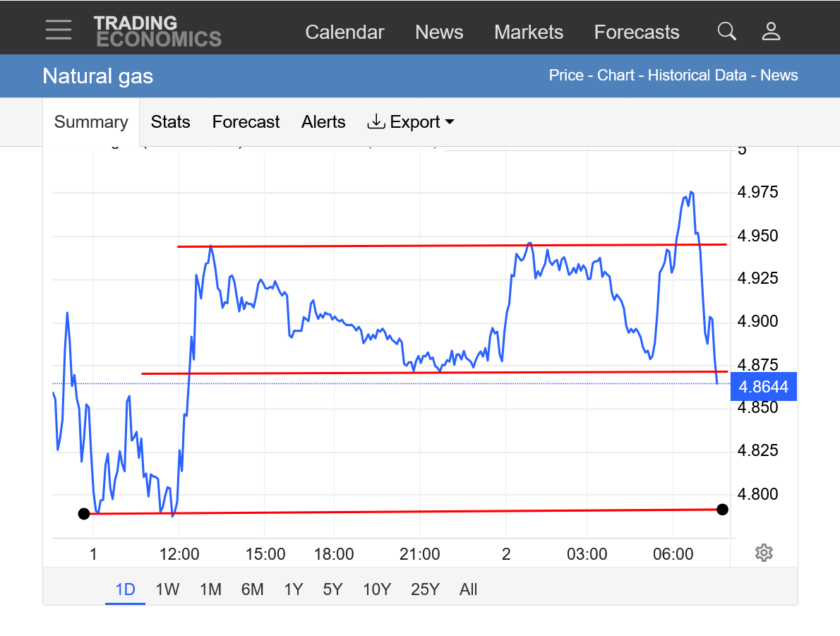Click the left black trendline endpoint
The height and width of the screenshot is (636, 840).
pos(84,513)
